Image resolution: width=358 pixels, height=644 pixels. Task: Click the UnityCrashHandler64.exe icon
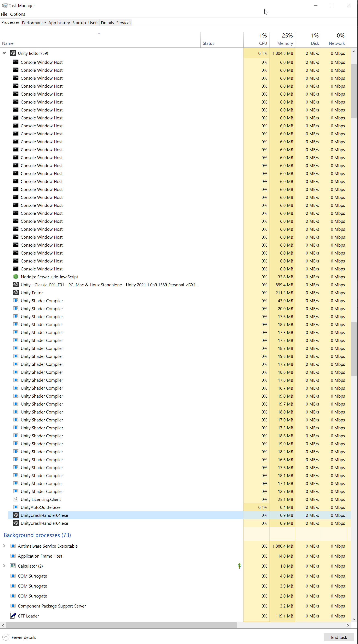point(15,515)
